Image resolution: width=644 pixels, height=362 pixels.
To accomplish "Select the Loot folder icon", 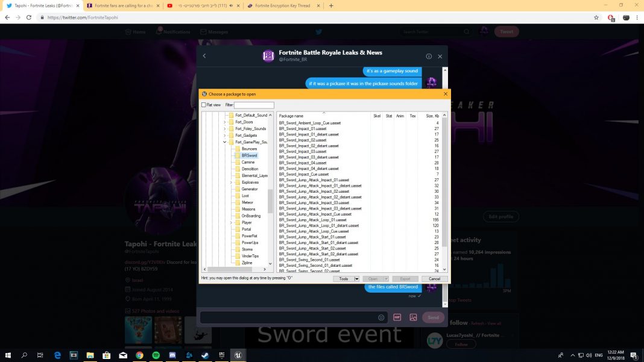I will 238,196.
